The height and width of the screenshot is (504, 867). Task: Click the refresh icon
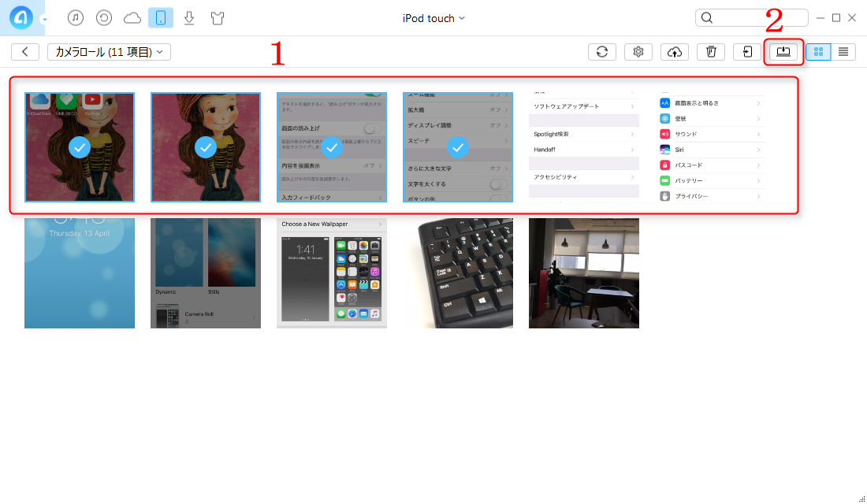(x=602, y=51)
